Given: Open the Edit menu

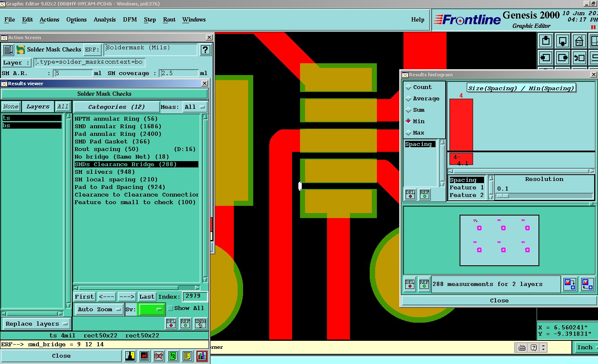Looking at the screenshot, I should (x=27, y=20).
